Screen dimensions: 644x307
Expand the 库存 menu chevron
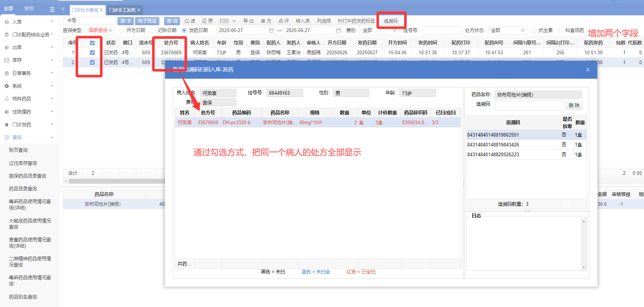click(x=52, y=60)
